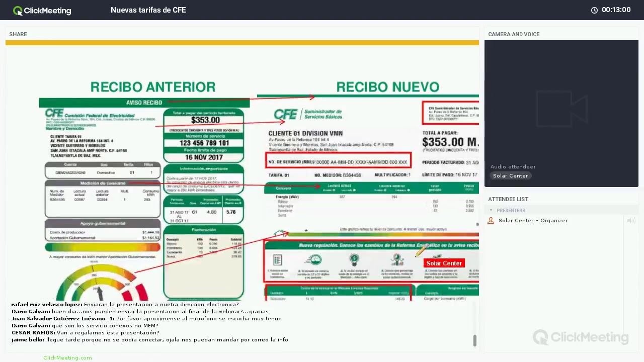Select the SHARE panel header
This screenshot has width=644, height=362.
click(18, 34)
